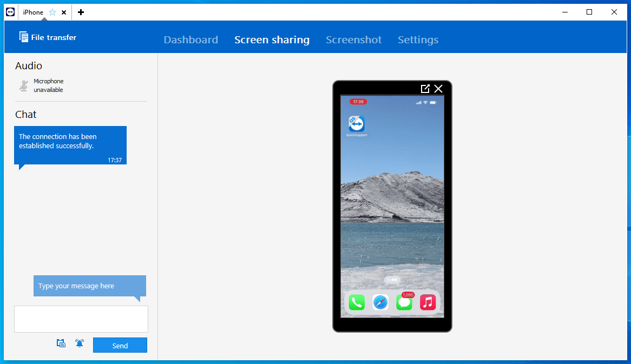The image size is (631, 364).
Task: Launch the Music app on iPhone
Action: point(428,302)
